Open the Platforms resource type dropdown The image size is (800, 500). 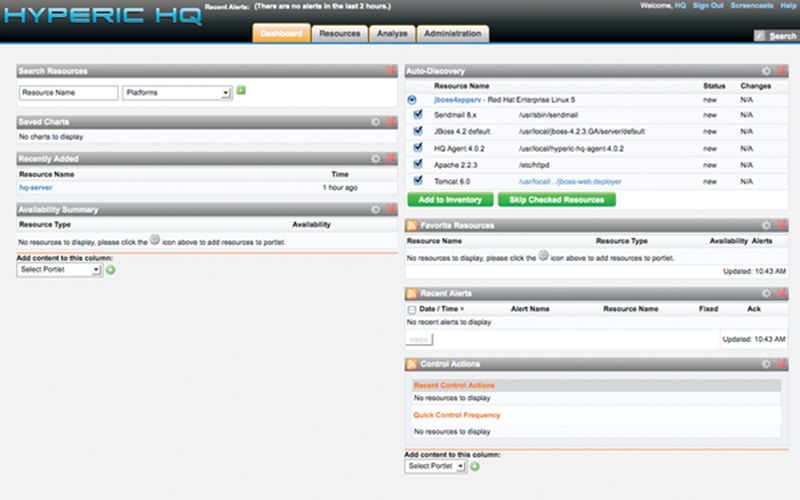tap(177, 92)
